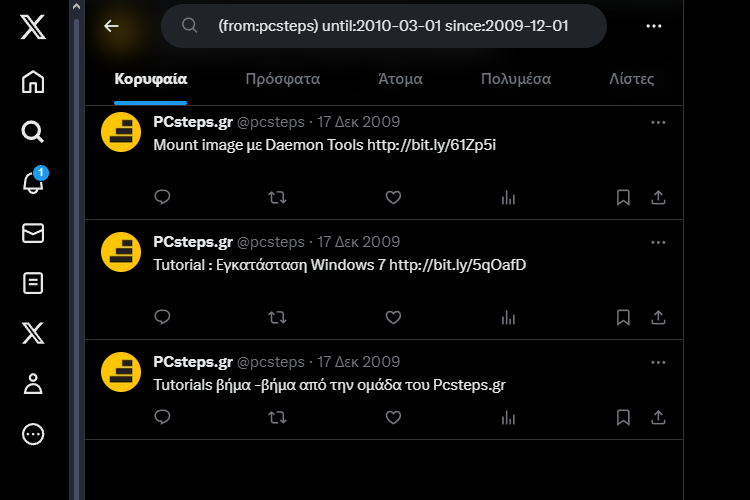Screen dimensions: 750x500
Task: Expand More circle menu in sidebar
Action: coord(33,434)
